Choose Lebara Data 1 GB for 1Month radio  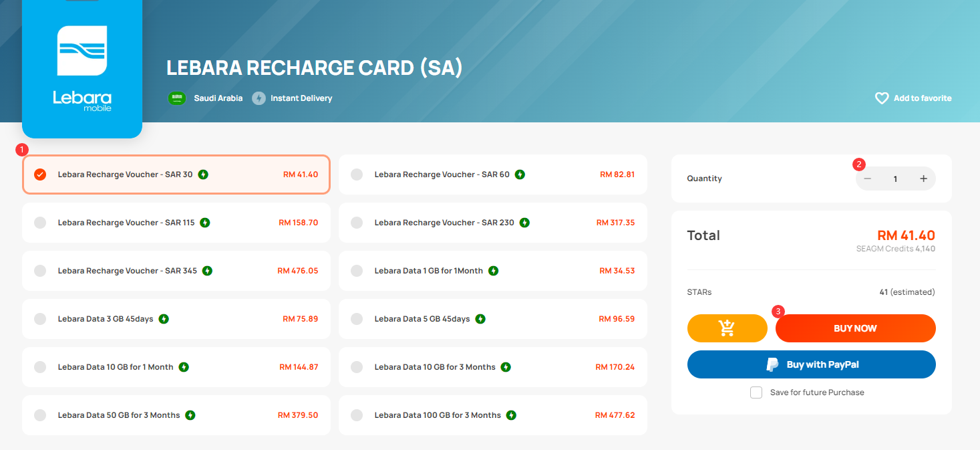pyautogui.click(x=357, y=271)
